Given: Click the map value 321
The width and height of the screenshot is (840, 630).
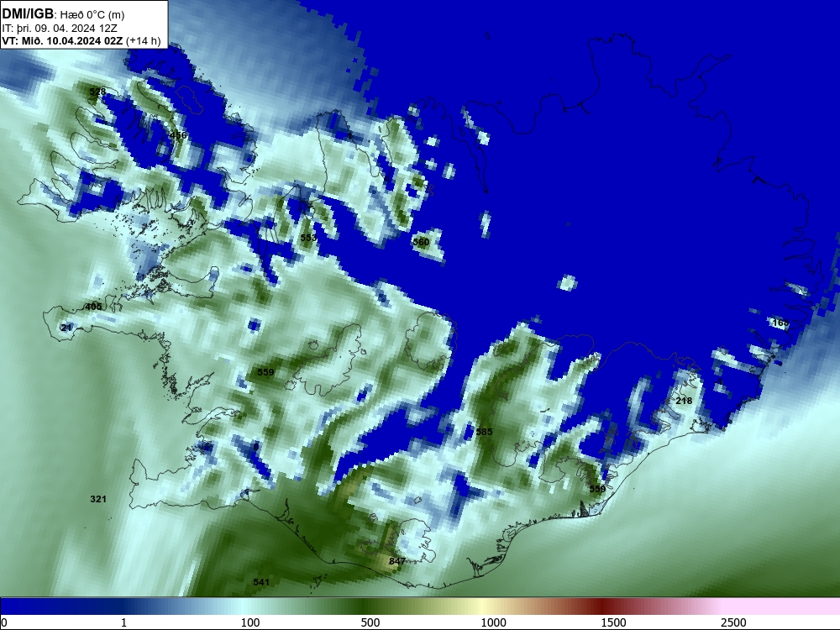Looking at the screenshot, I should click(98, 499).
